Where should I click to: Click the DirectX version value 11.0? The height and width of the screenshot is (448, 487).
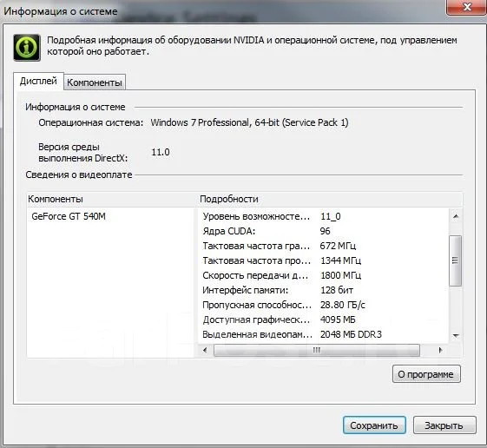tap(161, 152)
